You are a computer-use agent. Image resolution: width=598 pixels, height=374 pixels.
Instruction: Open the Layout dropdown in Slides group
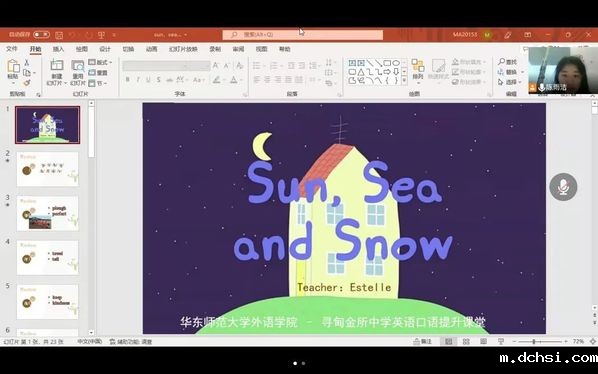point(100,62)
